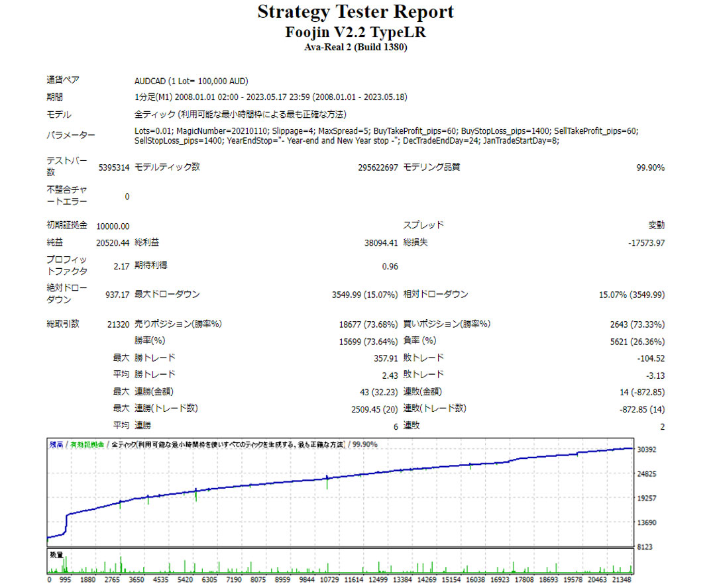Viewport: 713px width, 588px height.
Task: Select expected payoff 0.96
Action: pos(390,266)
